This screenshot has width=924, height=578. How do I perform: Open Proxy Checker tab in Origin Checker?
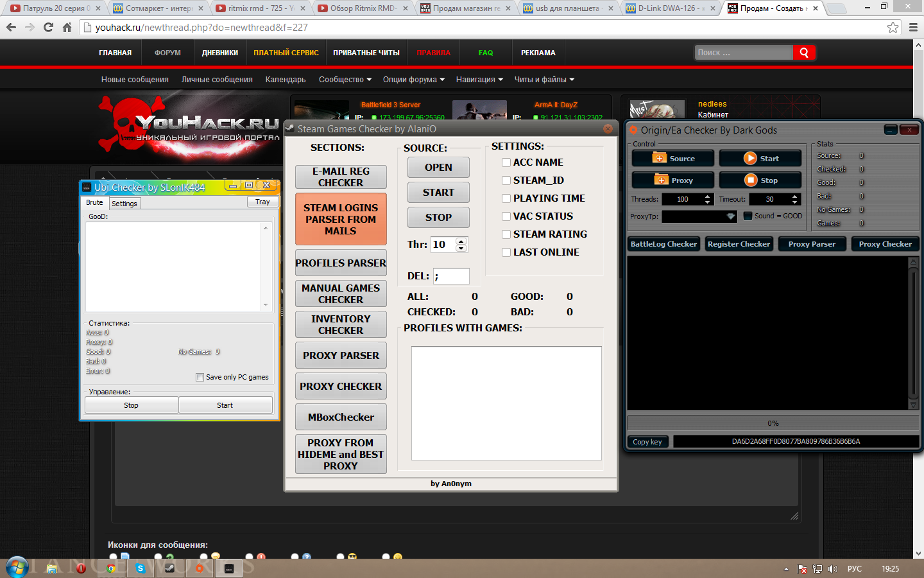(885, 244)
